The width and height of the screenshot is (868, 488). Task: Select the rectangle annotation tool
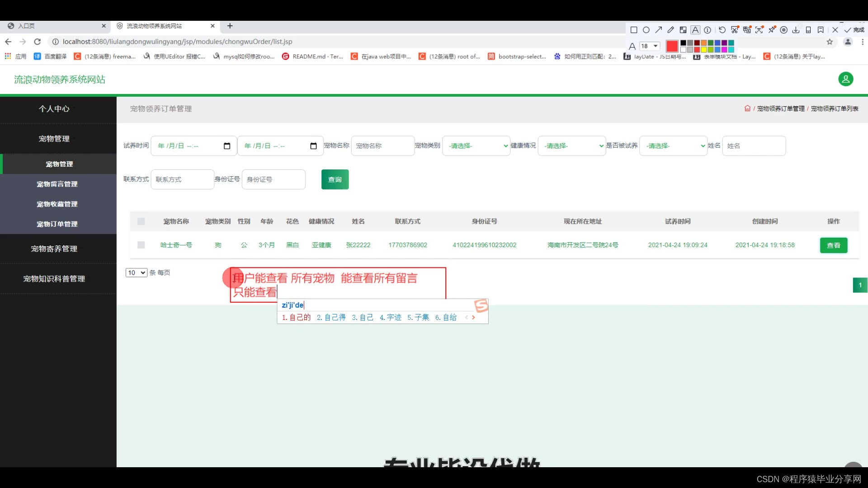634,30
